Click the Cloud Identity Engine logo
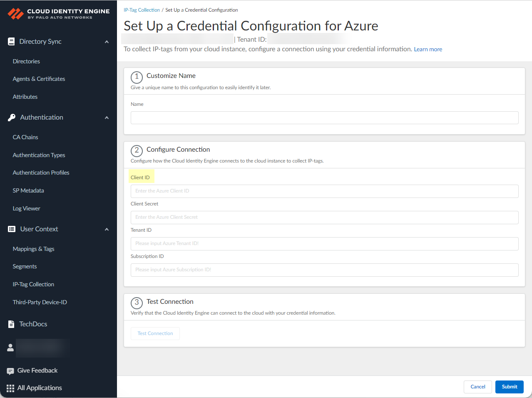The width and height of the screenshot is (532, 398). click(x=16, y=14)
